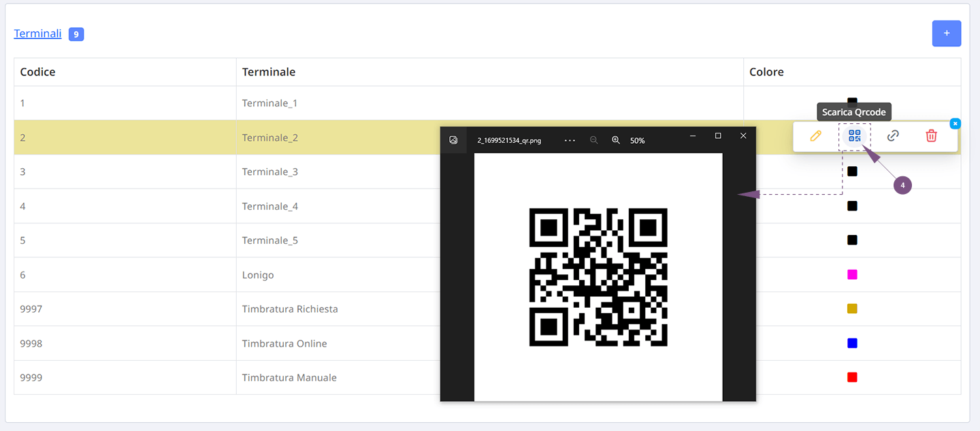Click code 3 in the Codice column
The image size is (980, 431).
tap(23, 172)
